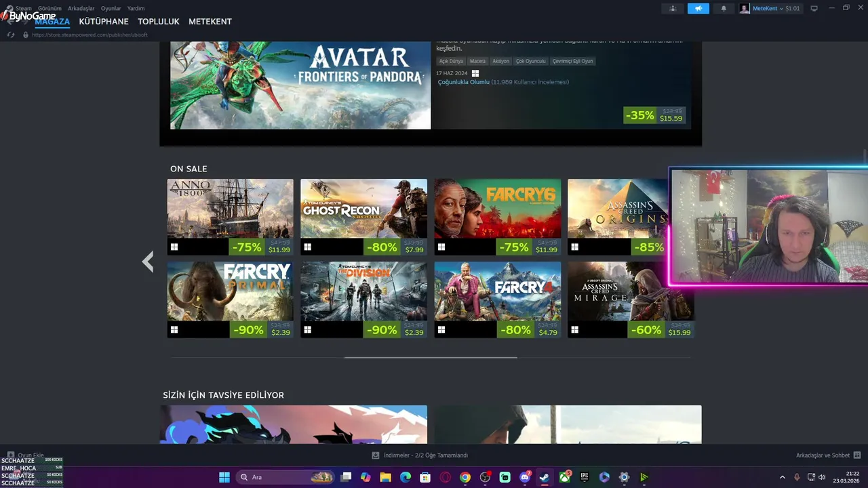
Task: Open the METEKENT profile tab
Action: click(x=210, y=22)
